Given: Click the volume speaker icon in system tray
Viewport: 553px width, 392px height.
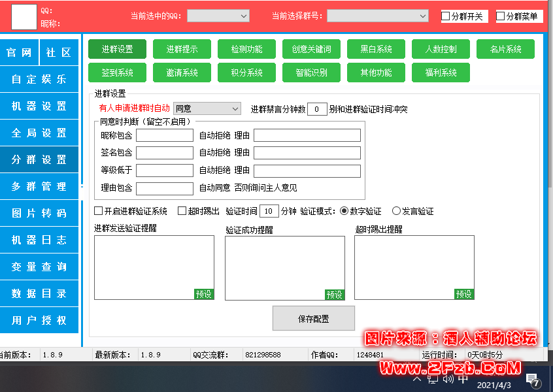Looking at the screenshot, I should 448,378.
